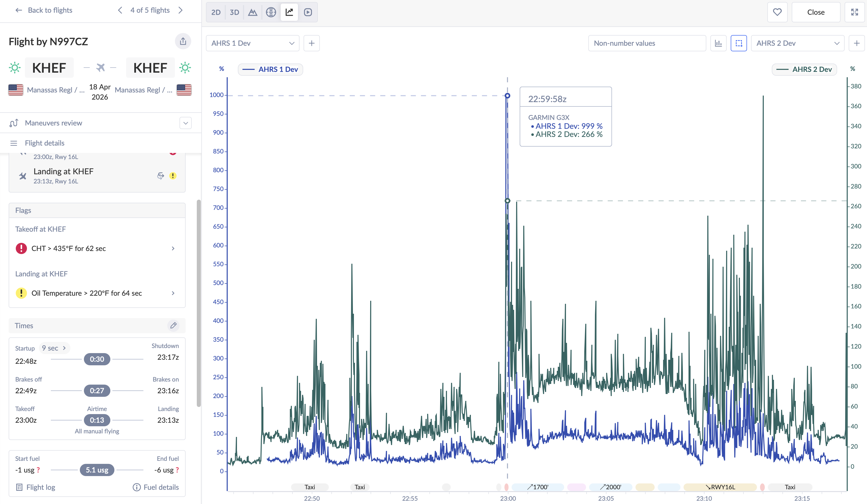Click the departure US flag icon
The image size is (867, 504).
pyautogui.click(x=16, y=90)
